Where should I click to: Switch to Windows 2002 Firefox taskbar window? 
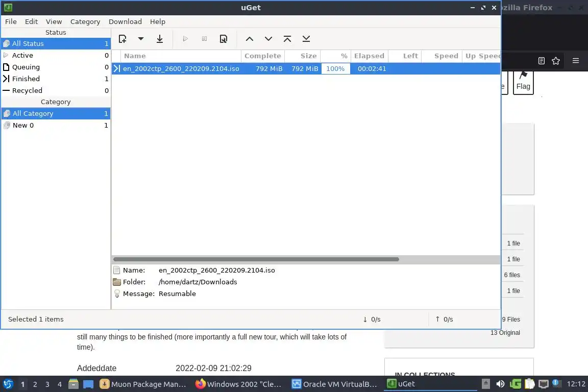[239, 384]
